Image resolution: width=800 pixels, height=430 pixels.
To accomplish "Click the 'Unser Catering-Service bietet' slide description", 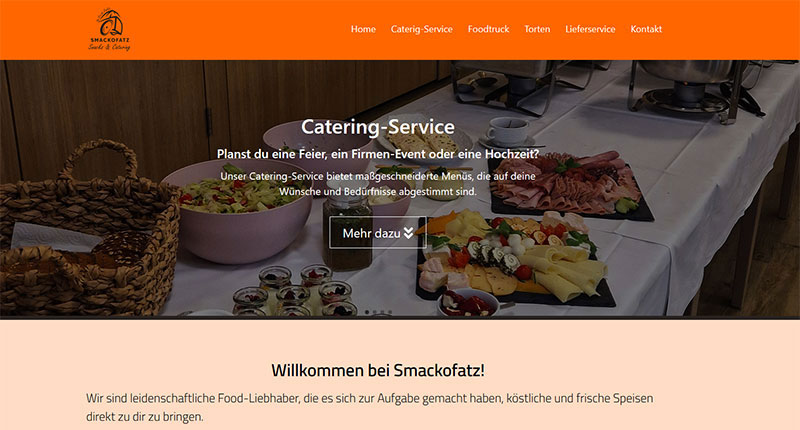I will point(378,184).
